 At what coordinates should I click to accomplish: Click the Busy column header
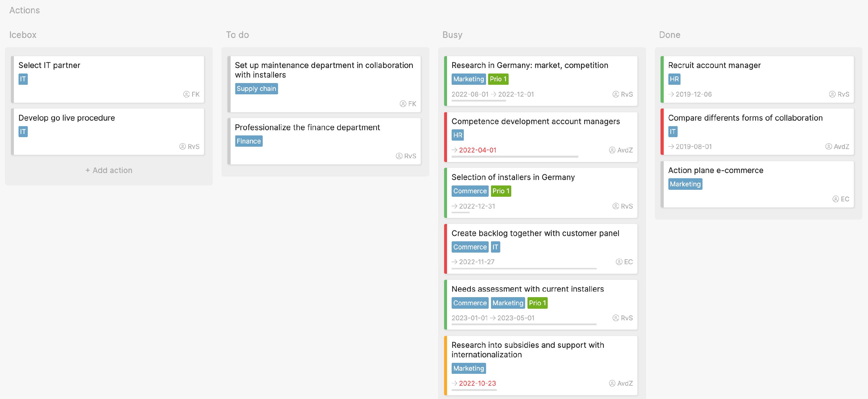(452, 35)
